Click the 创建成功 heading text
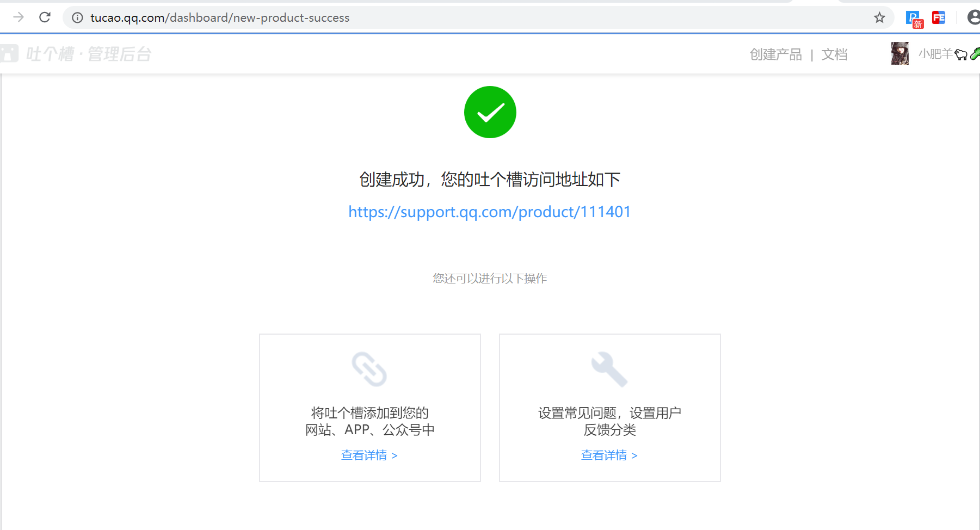 [x=490, y=180]
